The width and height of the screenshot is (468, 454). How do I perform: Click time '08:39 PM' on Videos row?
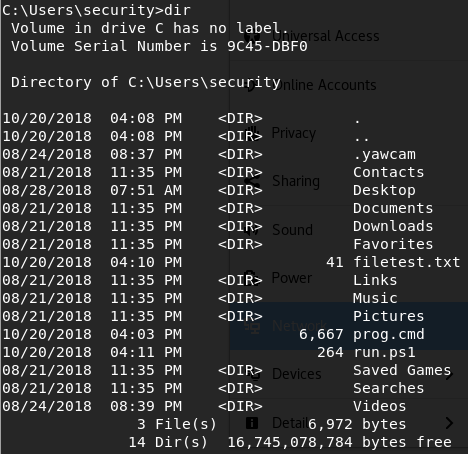coord(146,406)
